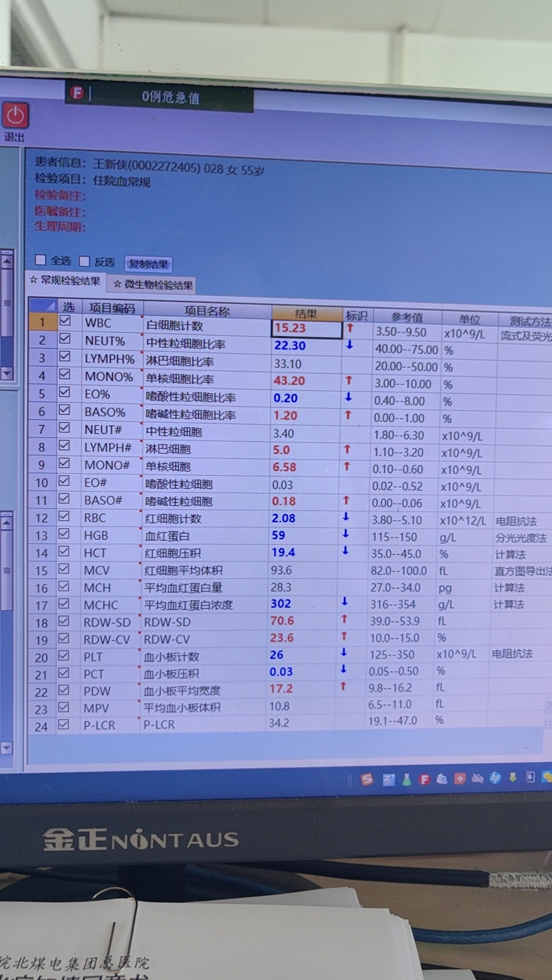Click the 测试方法 column header
The width and height of the screenshot is (552, 980).
click(526, 321)
